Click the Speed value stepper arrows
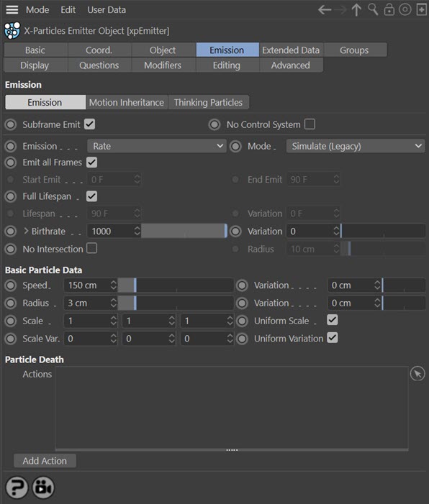 click(x=113, y=285)
